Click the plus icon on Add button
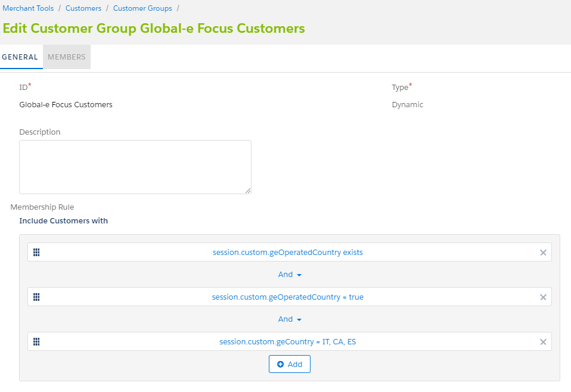This screenshot has width=571, height=392. click(280, 365)
